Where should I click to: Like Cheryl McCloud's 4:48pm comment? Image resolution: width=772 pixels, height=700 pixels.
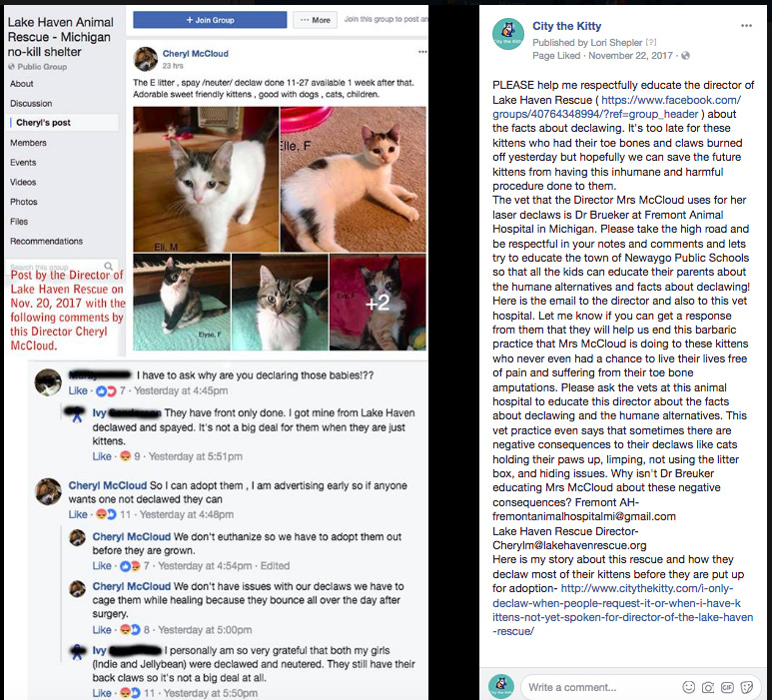point(78,514)
